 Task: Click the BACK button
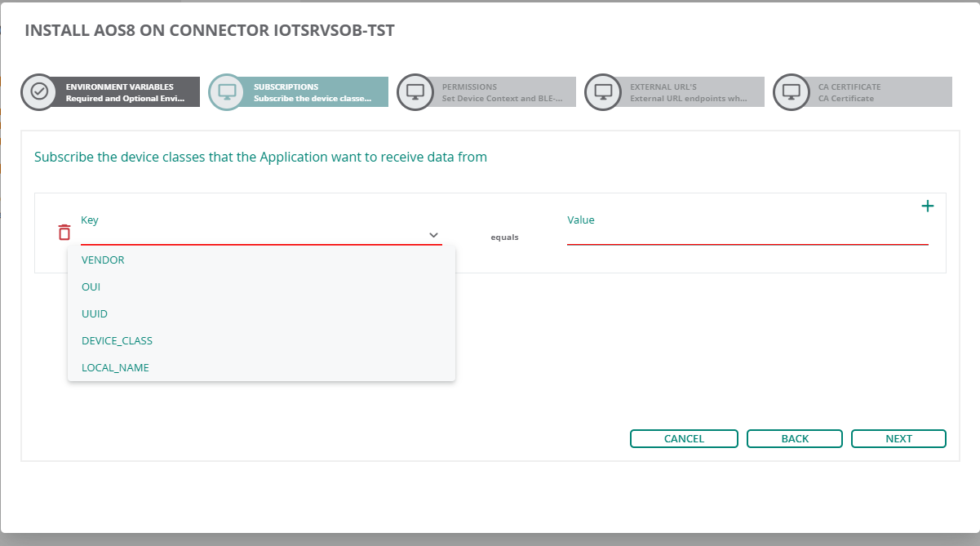tap(794, 438)
